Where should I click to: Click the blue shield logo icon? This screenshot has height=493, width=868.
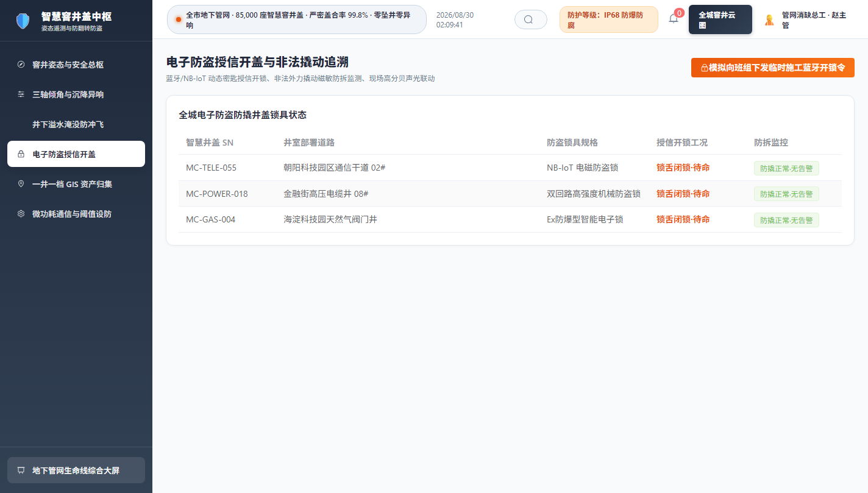click(23, 21)
